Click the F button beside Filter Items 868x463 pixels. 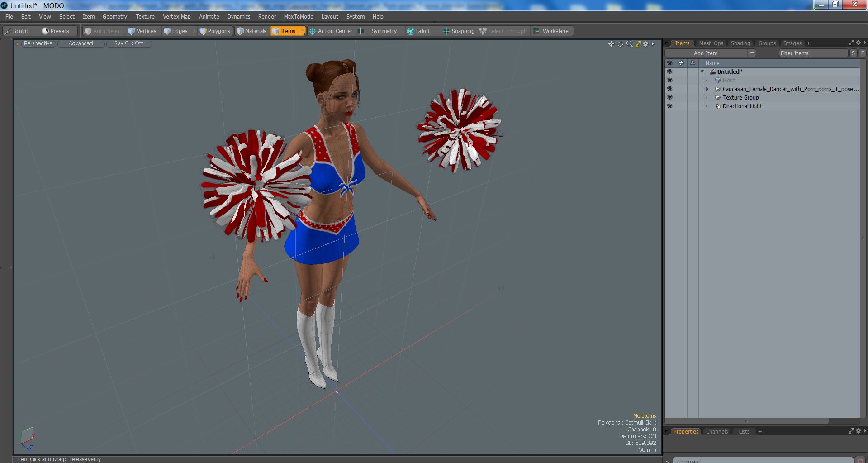[x=862, y=53]
